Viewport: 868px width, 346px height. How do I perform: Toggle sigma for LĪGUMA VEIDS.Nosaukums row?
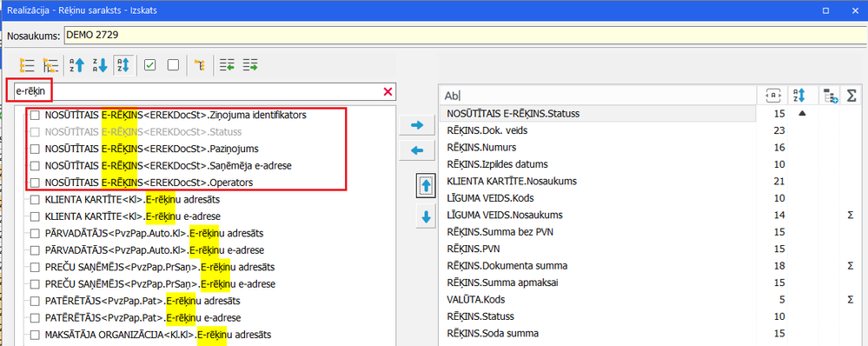851,216
